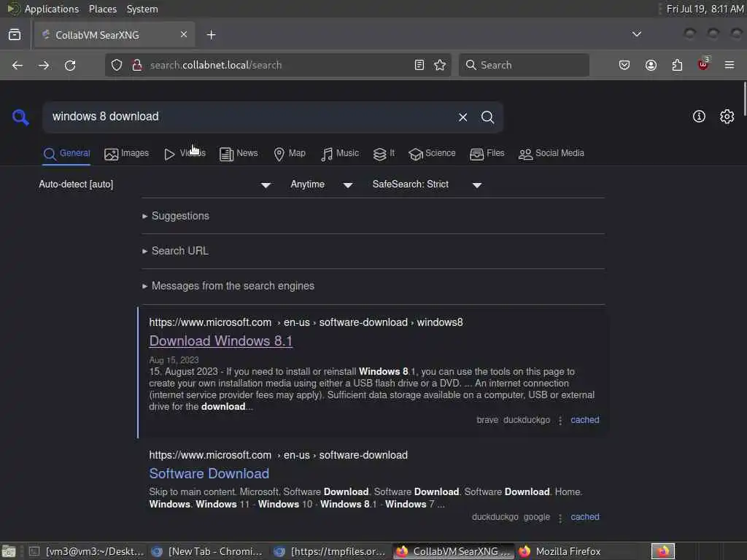
Task: Open the extensions puzzle icon
Action: [x=677, y=65]
